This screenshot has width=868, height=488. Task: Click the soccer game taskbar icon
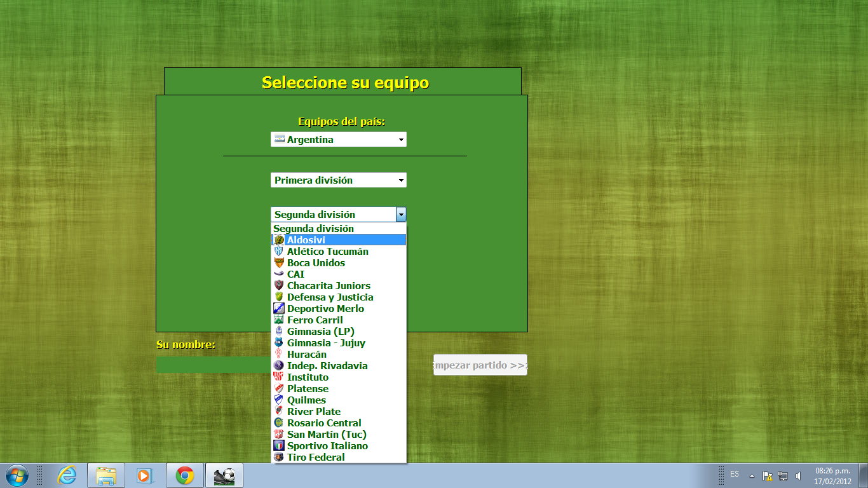[x=224, y=475]
